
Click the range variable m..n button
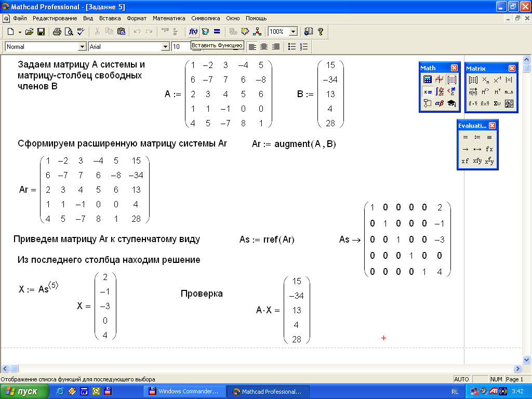click(509, 92)
